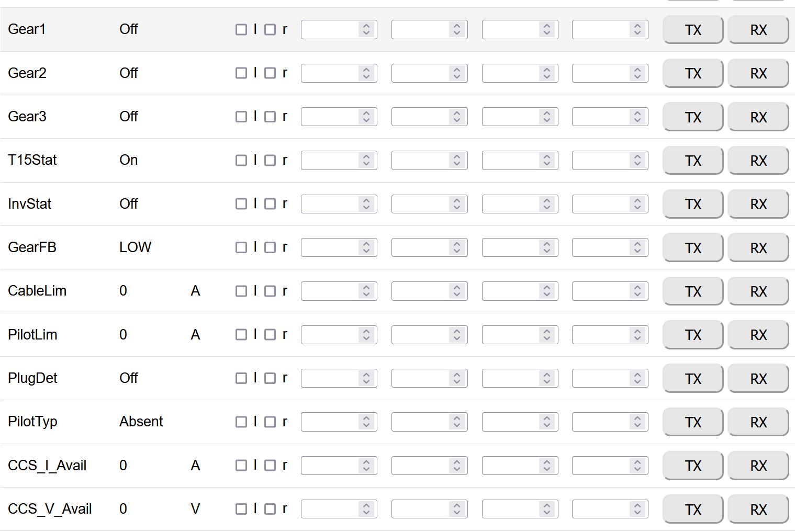Screen dimensions: 795x532
Task: Click TX in the CableLim row
Action: tap(693, 291)
